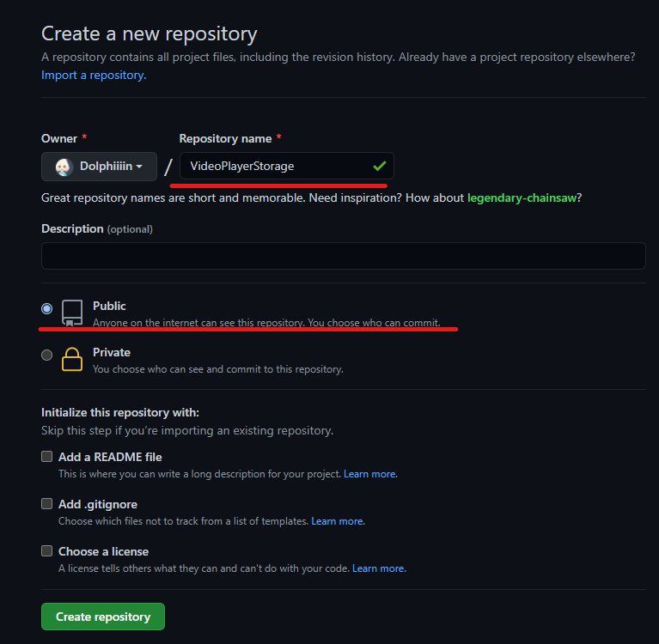Open Learn more link for README file

pyautogui.click(x=370, y=474)
